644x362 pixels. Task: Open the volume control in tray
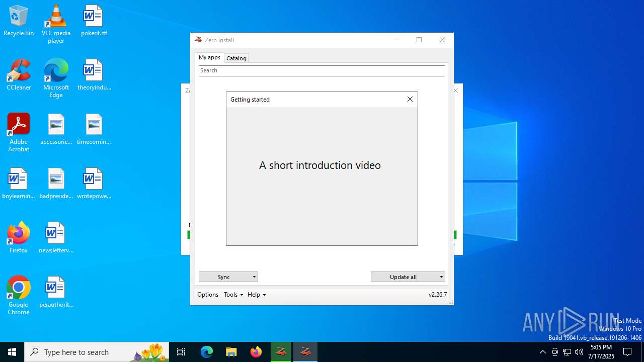tap(579, 352)
